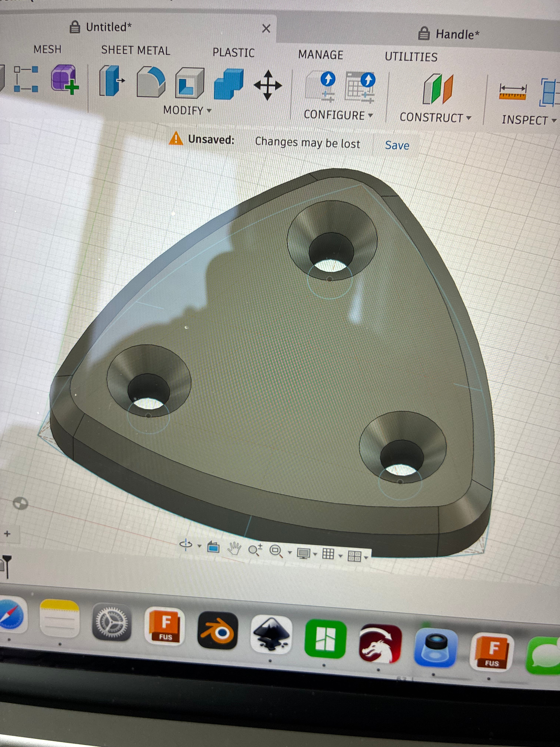
Task: Click the Save link in warning
Action: pyautogui.click(x=397, y=145)
